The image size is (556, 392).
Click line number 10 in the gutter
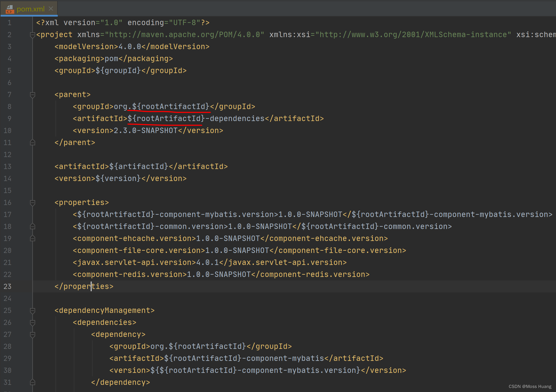point(7,131)
